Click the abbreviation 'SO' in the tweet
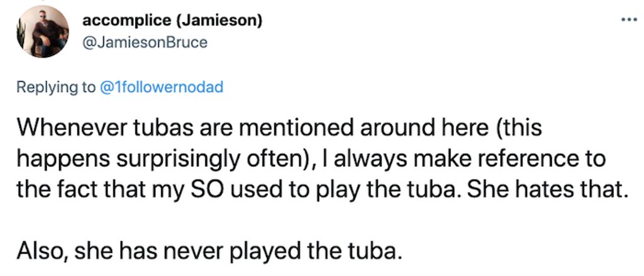The height and width of the screenshot is (276, 644). tap(211, 189)
